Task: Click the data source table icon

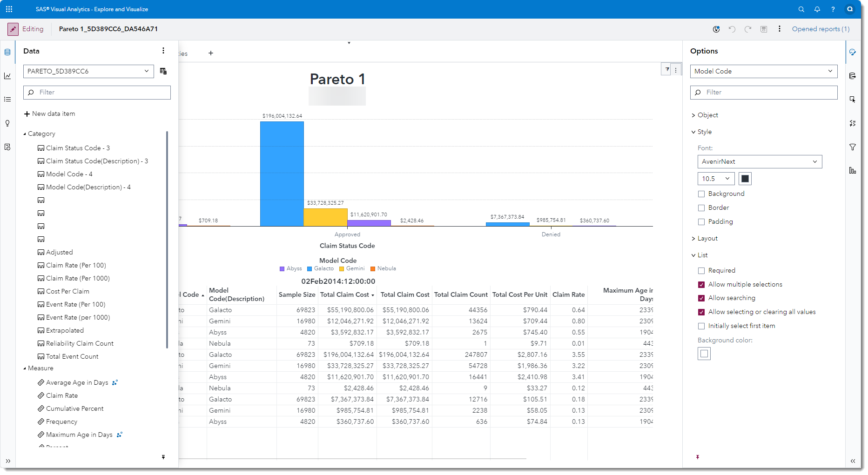Action: click(163, 71)
